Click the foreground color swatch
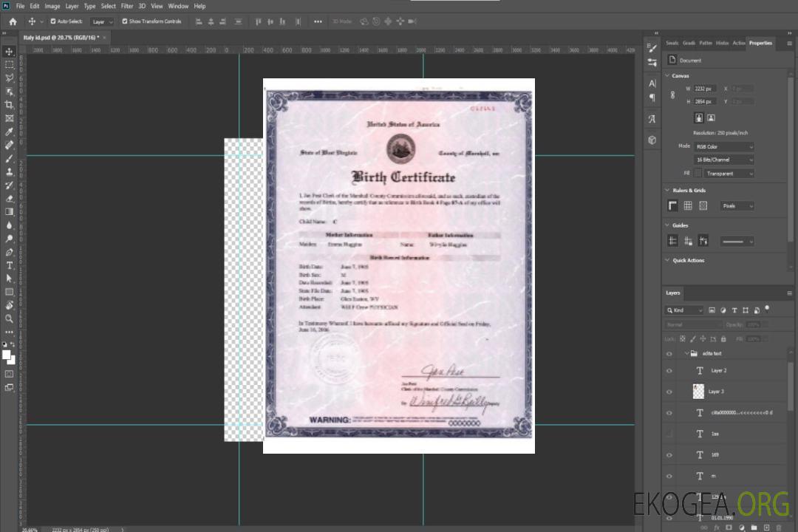Image resolution: width=798 pixels, height=532 pixels. tap(6, 355)
